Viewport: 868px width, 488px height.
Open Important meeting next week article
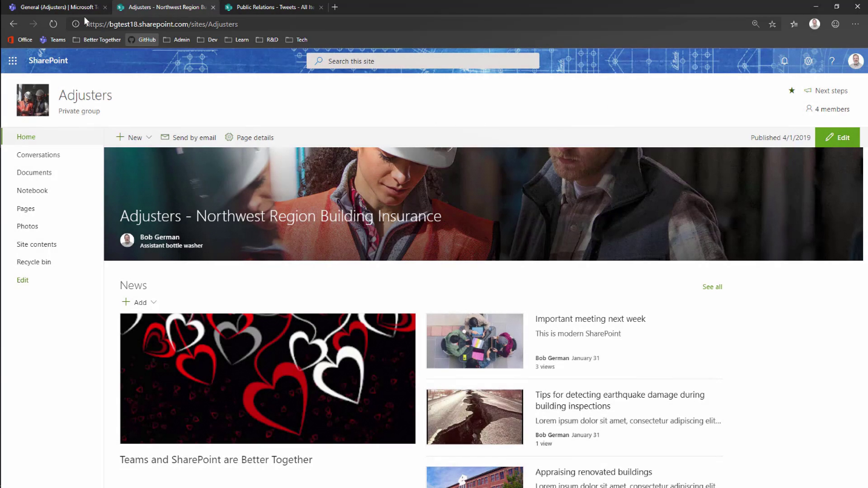pyautogui.click(x=590, y=319)
